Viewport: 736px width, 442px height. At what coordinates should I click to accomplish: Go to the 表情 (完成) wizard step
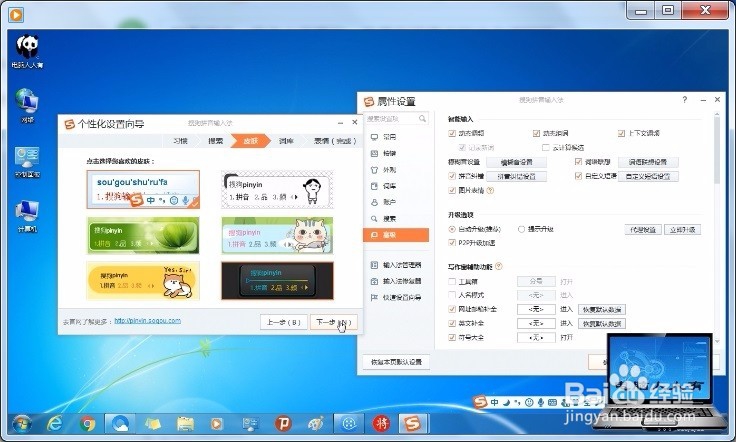335,141
